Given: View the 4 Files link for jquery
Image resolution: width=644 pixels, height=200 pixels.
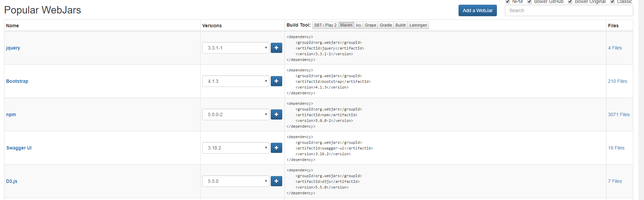Looking at the screenshot, I should 615,48.
